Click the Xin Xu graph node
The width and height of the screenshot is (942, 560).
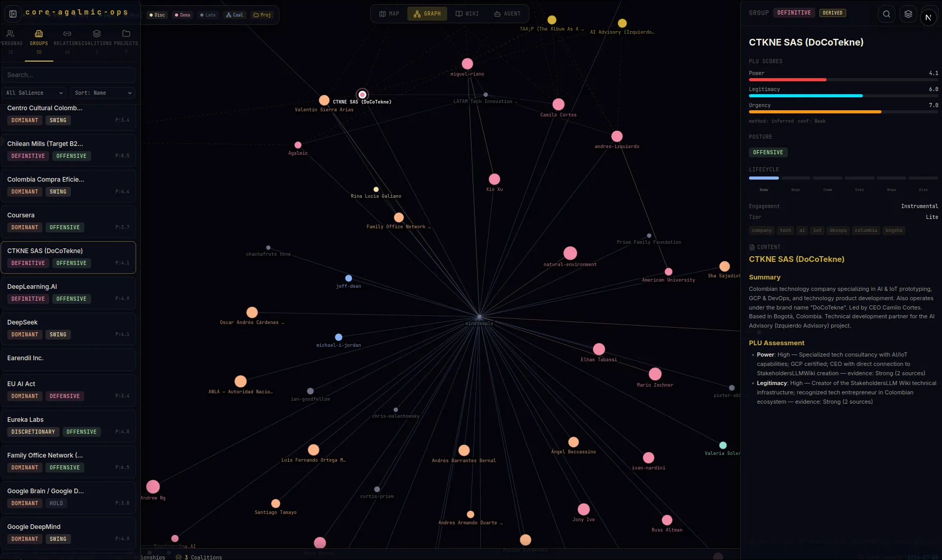(x=494, y=179)
